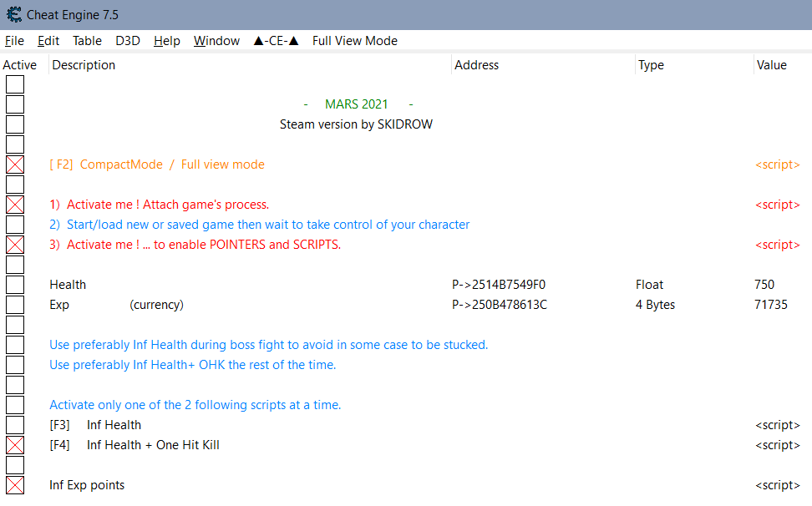This screenshot has width=812, height=506.
Task: Toggle checkbox next to MARS 2021 row
Action: coord(15,104)
